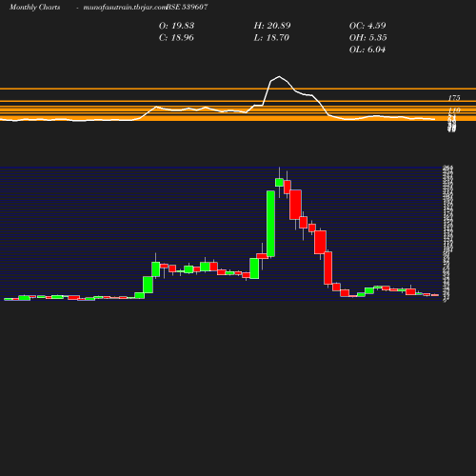Click the peak of the white line
This screenshot has width=476, height=476.
279,76
